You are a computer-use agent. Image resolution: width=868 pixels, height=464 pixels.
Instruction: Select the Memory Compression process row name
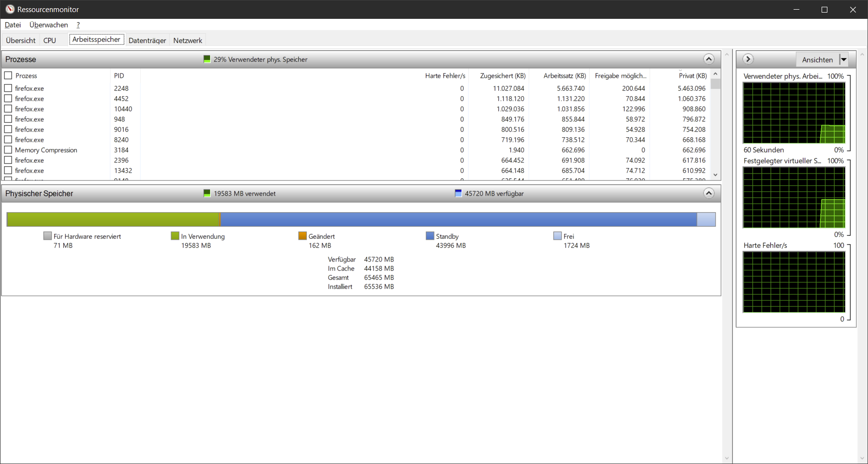pyautogui.click(x=46, y=150)
